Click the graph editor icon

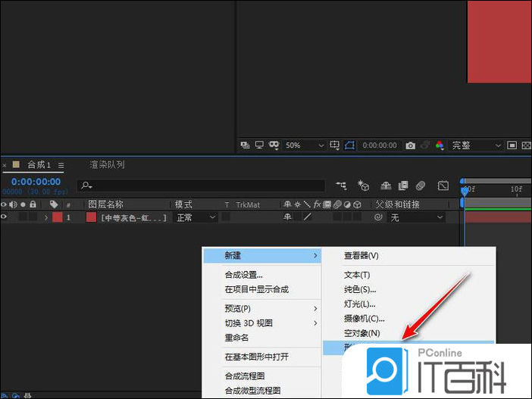pyautogui.click(x=443, y=185)
